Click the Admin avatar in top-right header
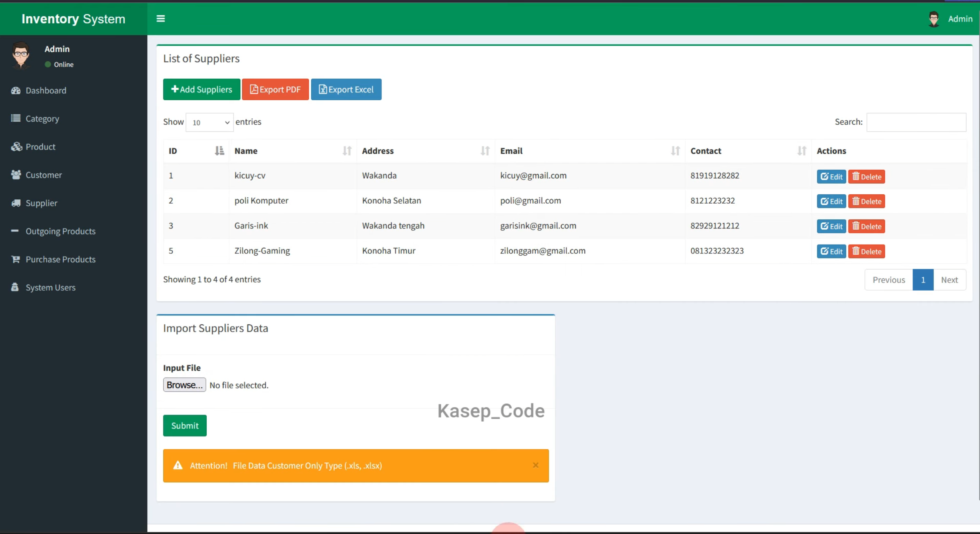Screen dimensions: 980x534 coord(934,19)
